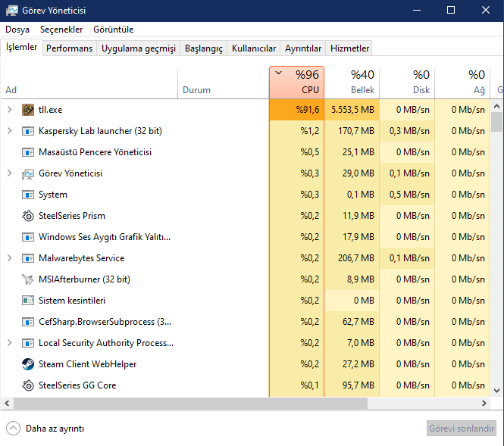Open the Görüntüle menu
Screen dimensions: 504x446
[114, 30]
